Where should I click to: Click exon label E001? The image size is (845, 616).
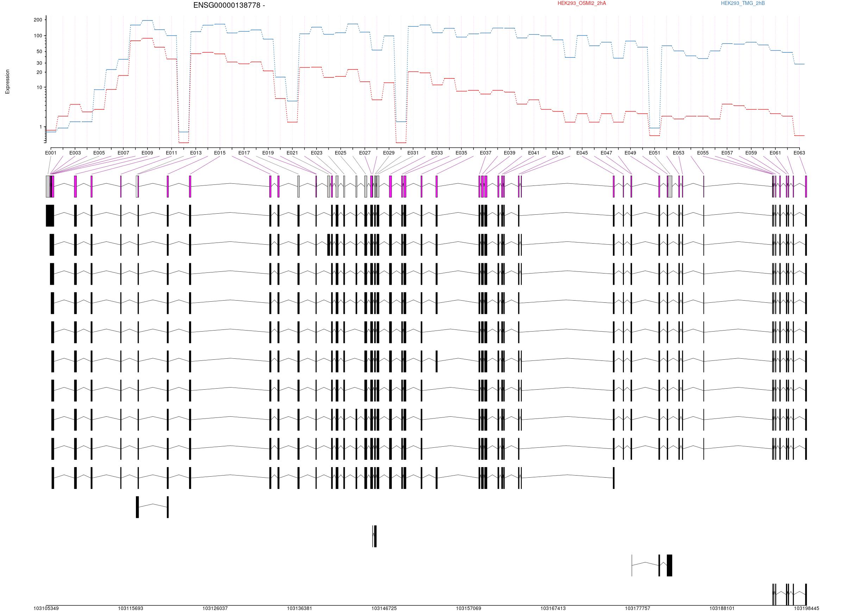click(51, 153)
